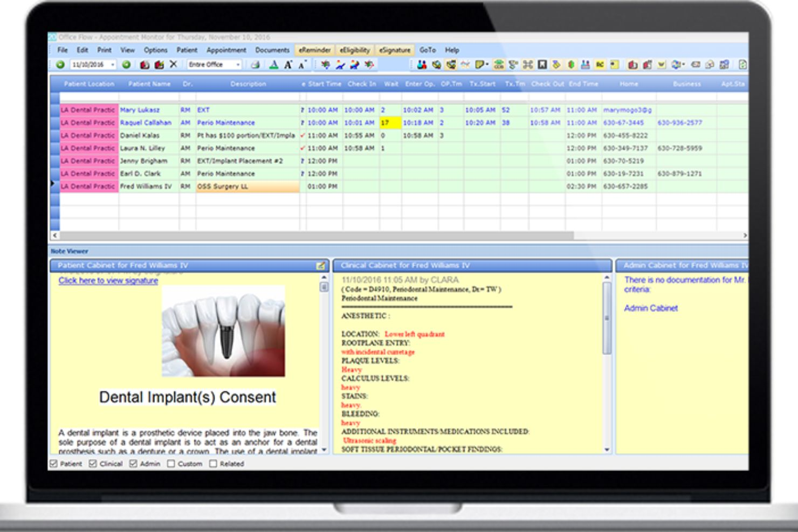Screen dimensions: 798x532
Task: Click the yellow note icon with black square
Action: [x=614, y=65]
